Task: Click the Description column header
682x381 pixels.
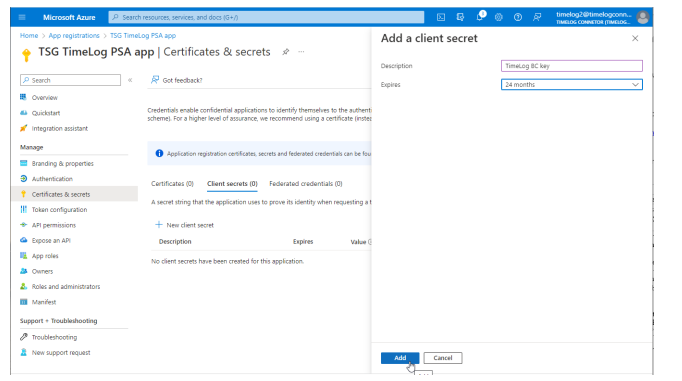Action: (x=175, y=241)
